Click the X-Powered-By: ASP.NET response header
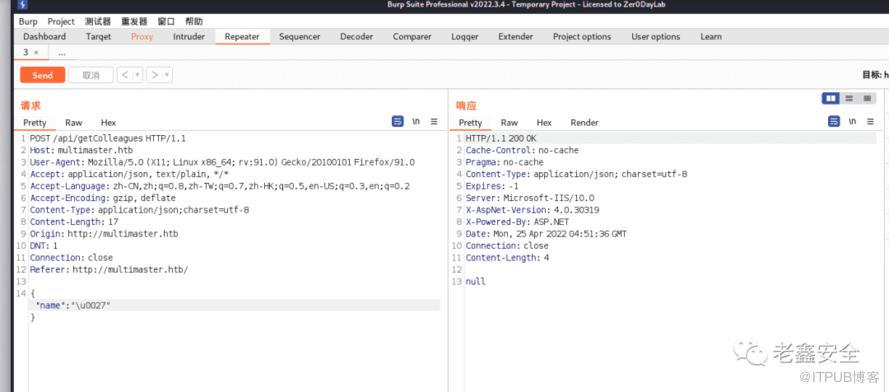The width and height of the screenshot is (889, 392). tap(517, 222)
